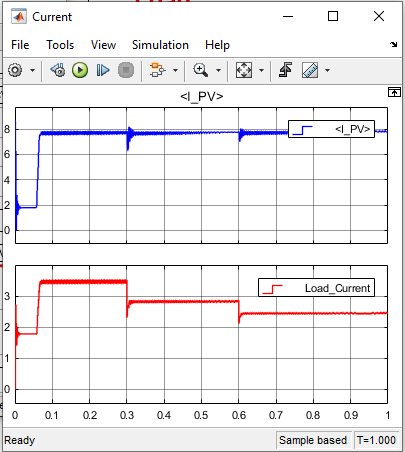405x452 pixels.
Task: Open the Tools menu
Action: point(60,45)
